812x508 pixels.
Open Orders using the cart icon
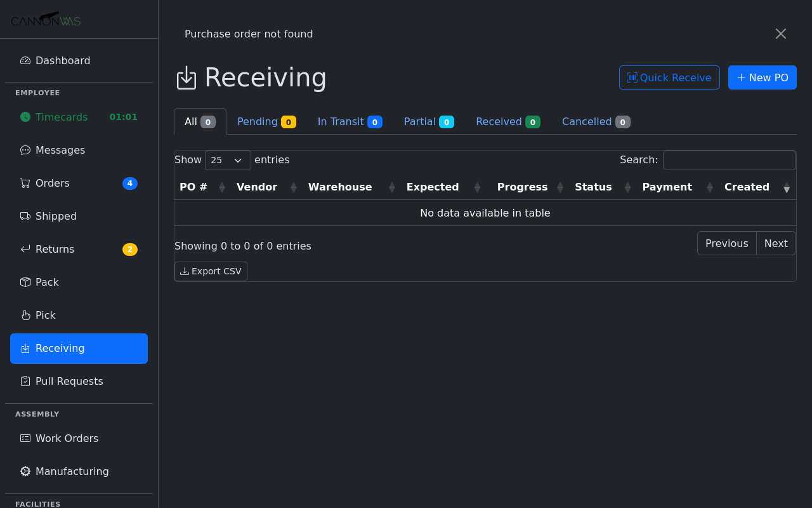pyautogui.click(x=25, y=184)
